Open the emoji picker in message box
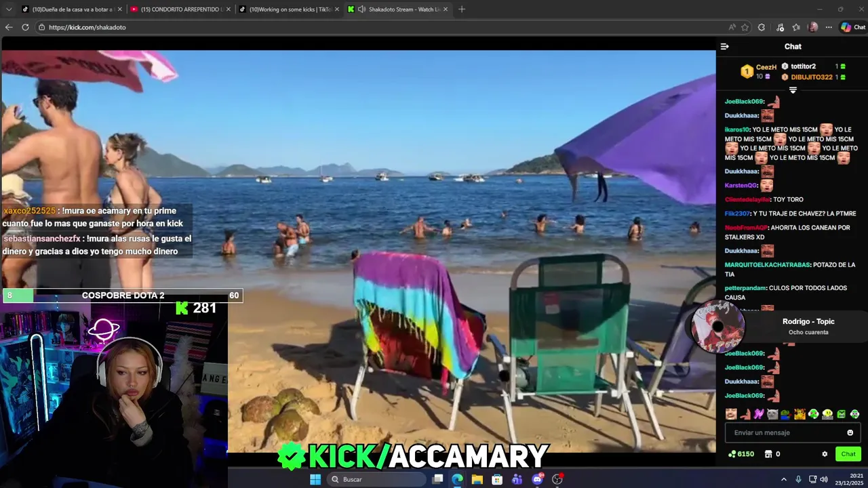 click(x=850, y=432)
